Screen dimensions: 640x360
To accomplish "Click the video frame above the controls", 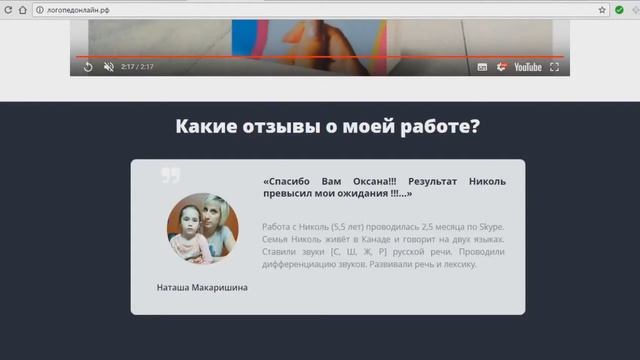I will 320,37.
